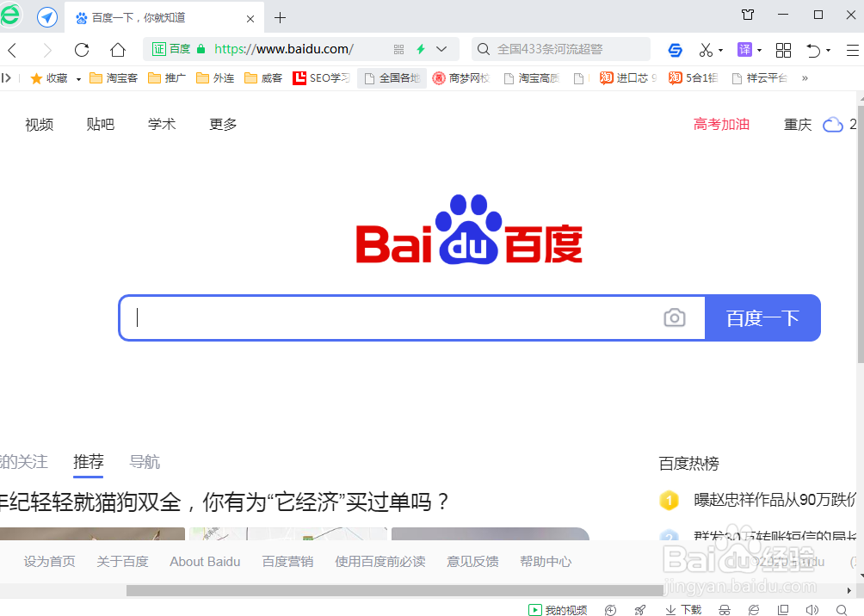The width and height of the screenshot is (864, 616).
Task: Open the 祥云平台 bookmark
Action: pos(759,78)
